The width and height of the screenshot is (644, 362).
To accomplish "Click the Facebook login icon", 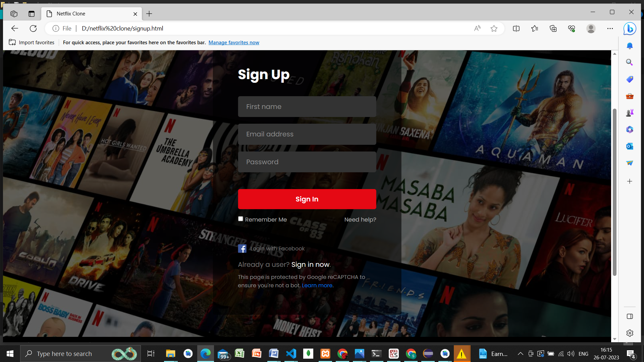I will click(242, 248).
